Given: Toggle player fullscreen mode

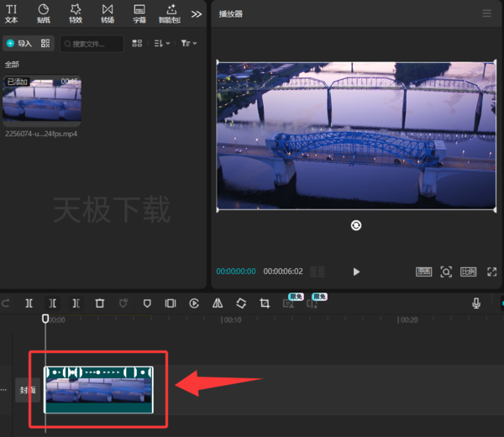Looking at the screenshot, I should (x=491, y=271).
